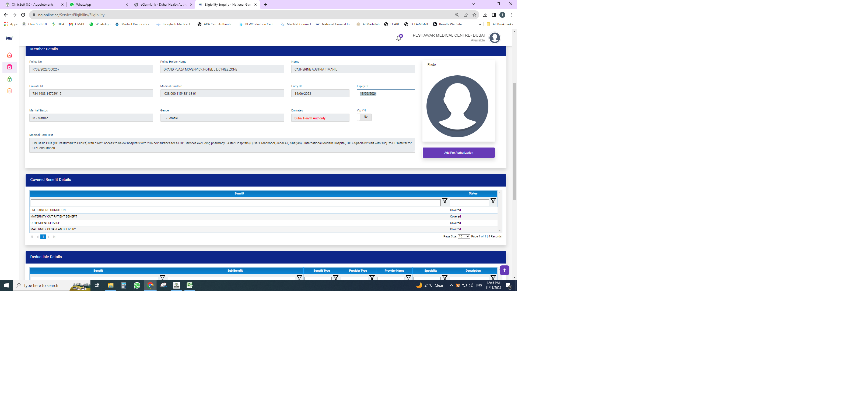
Task: Open the notification bell
Action: (x=399, y=38)
